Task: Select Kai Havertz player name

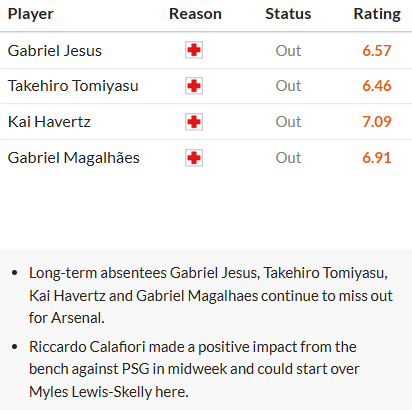Action: (49, 122)
